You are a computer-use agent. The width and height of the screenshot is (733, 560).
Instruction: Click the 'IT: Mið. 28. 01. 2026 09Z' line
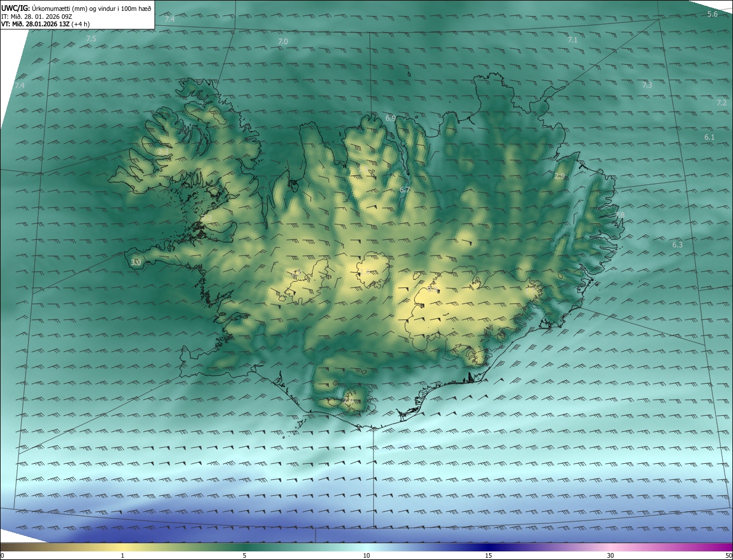click(37, 16)
